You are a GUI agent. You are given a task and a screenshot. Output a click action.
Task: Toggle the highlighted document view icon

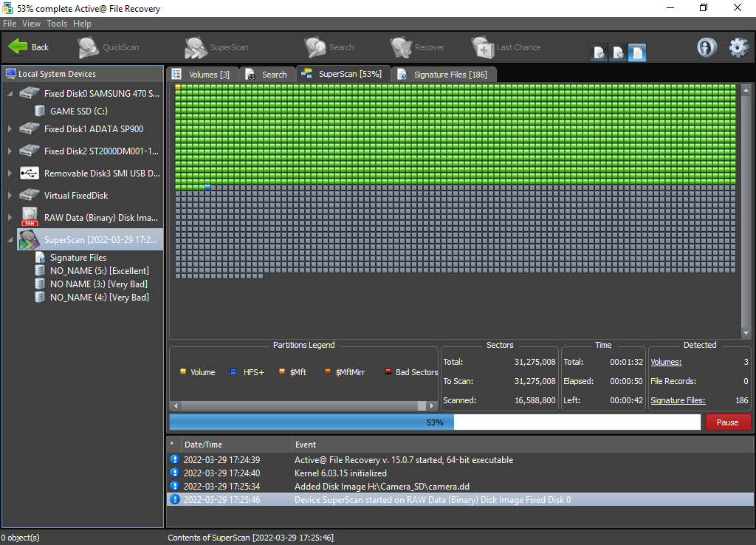[x=637, y=52]
